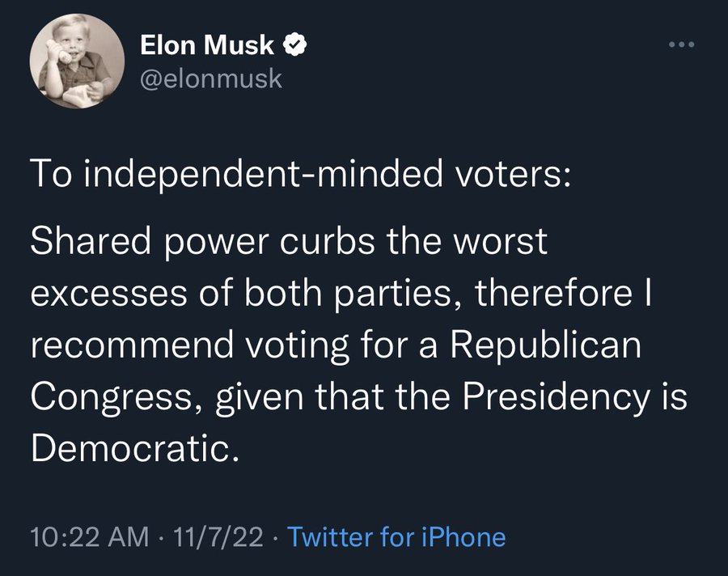Click the 'To independent-minded voters:' line
This screenshot has height=576, width=728.
point(301,173)
